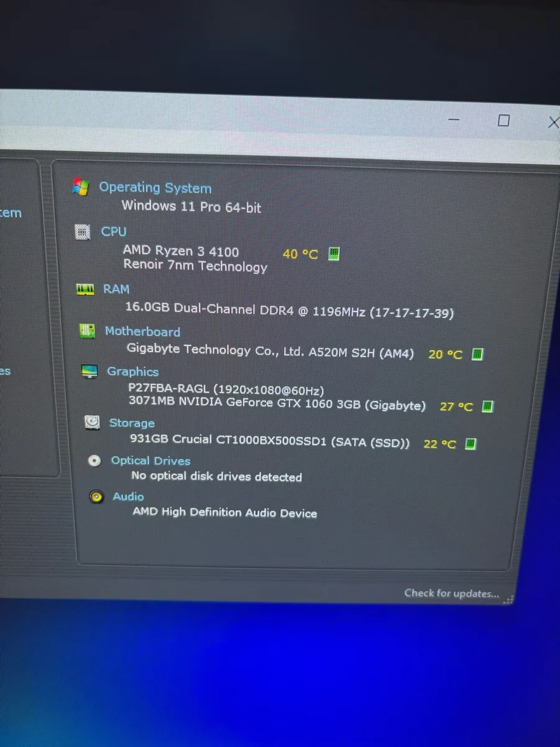
Task: Select the 16.0GB Dual-Channel DDR4 line
Action: [289, 310]
